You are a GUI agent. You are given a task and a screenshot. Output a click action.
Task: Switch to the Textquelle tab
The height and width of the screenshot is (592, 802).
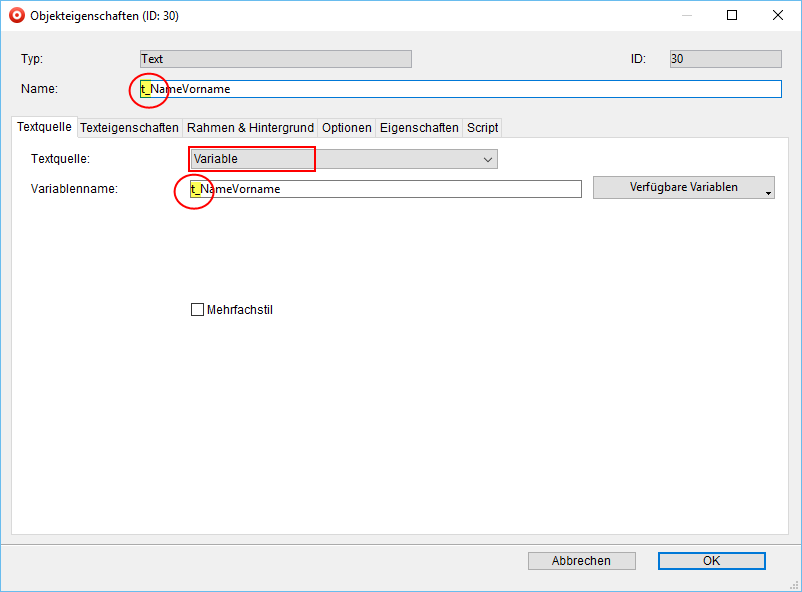pyautogui.click(x=44, y=127)
